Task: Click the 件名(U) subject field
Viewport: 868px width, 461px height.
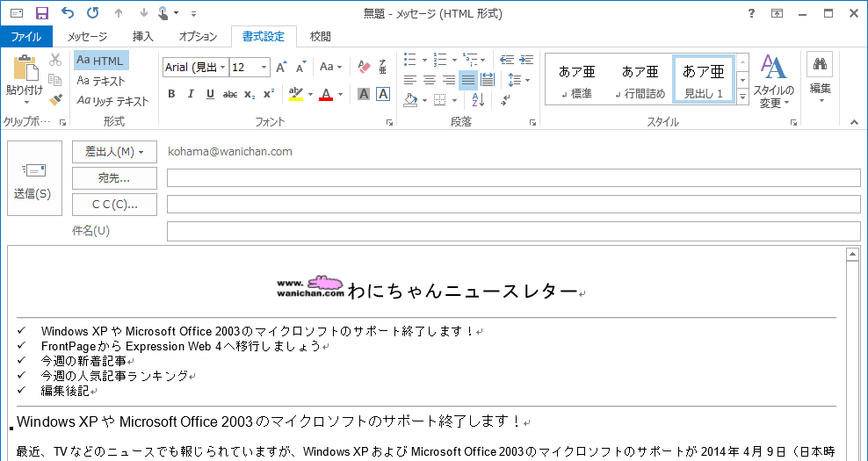Action: pos(514,231)
